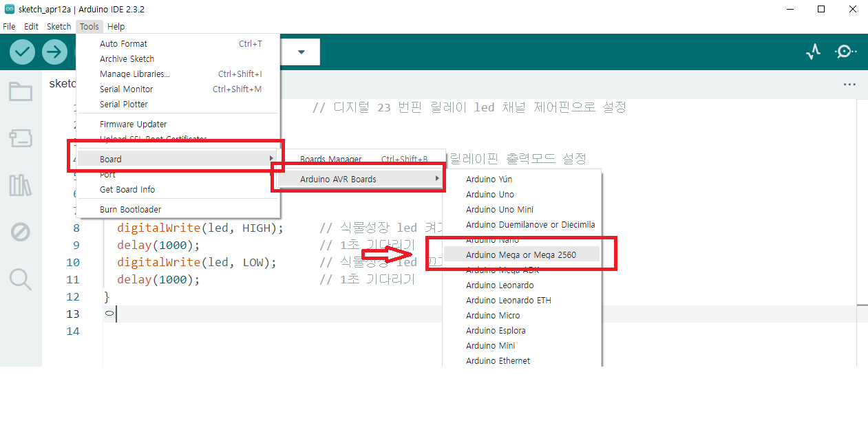Click the Tools menu

coord(89,26)
